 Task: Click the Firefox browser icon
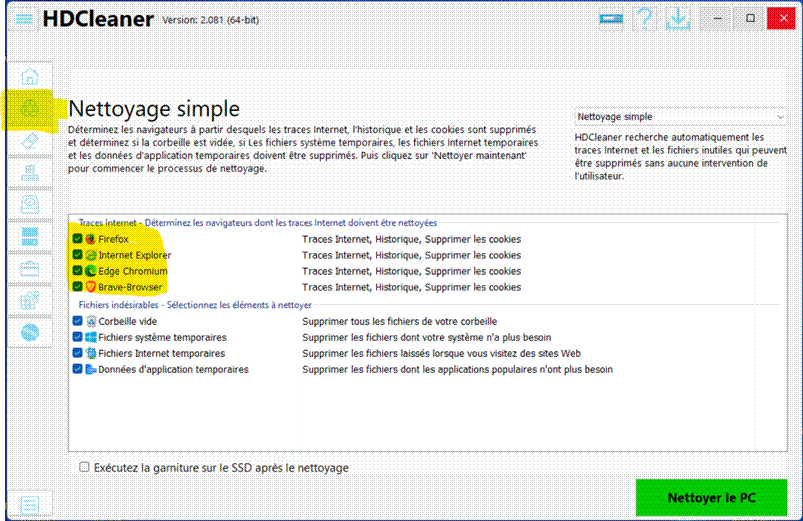tap(91, 239)
